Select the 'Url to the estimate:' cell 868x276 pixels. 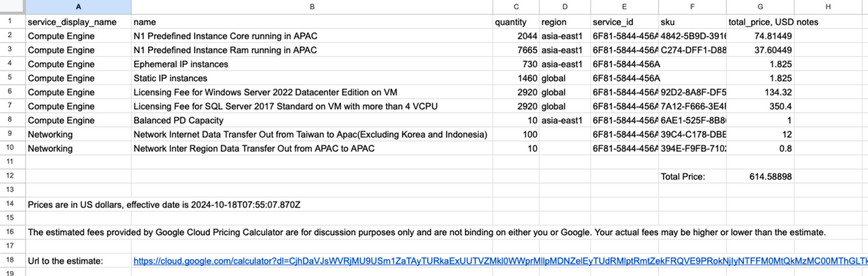[78, 261]
